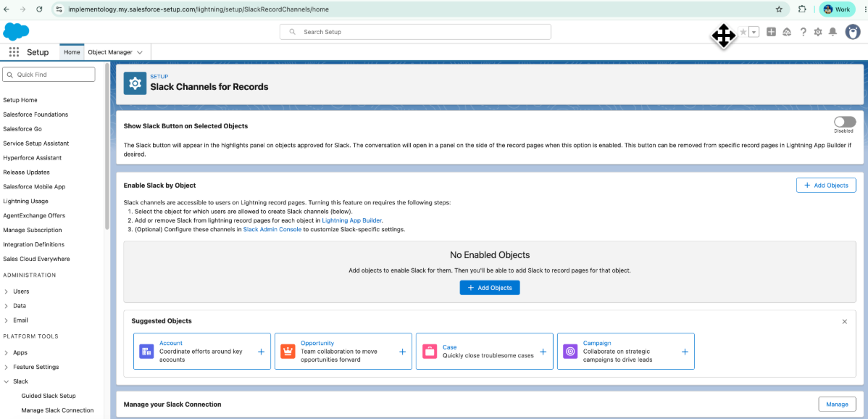The width and height of the screenshot is (868, 419).
Task: Open Guided Slack Setup
Action: click(48, 396)
